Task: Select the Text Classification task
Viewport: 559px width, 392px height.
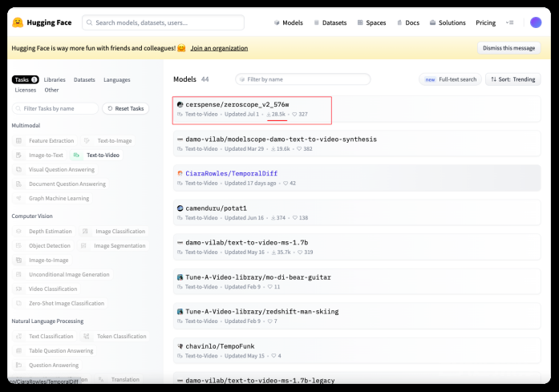Action: [x=45, y=336]
